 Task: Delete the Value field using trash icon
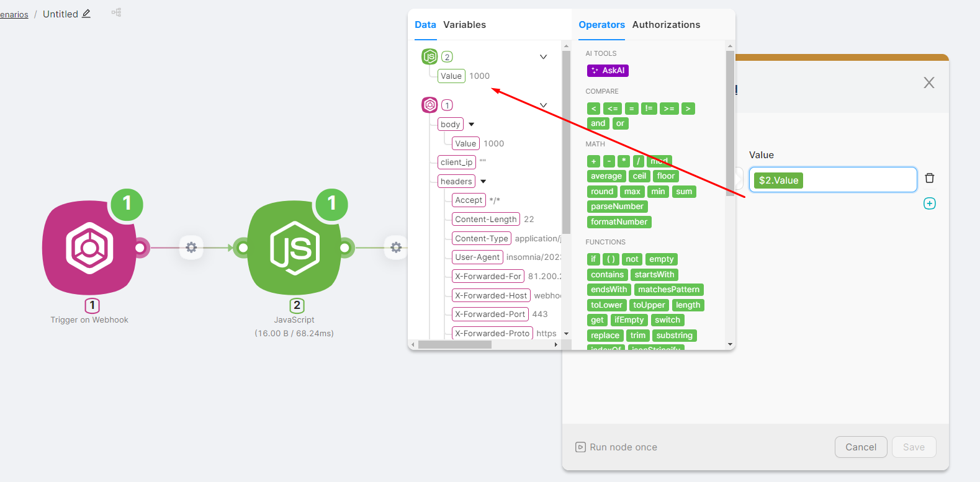pyautogui.click(x=929, y=179)
